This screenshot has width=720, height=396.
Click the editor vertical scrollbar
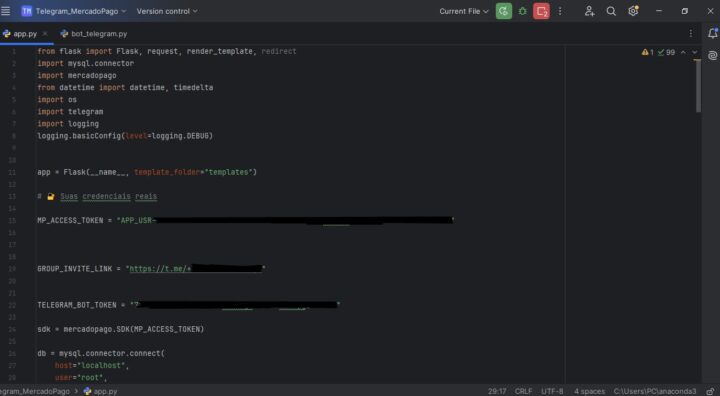pyautogui.click(x=698, y=86)
